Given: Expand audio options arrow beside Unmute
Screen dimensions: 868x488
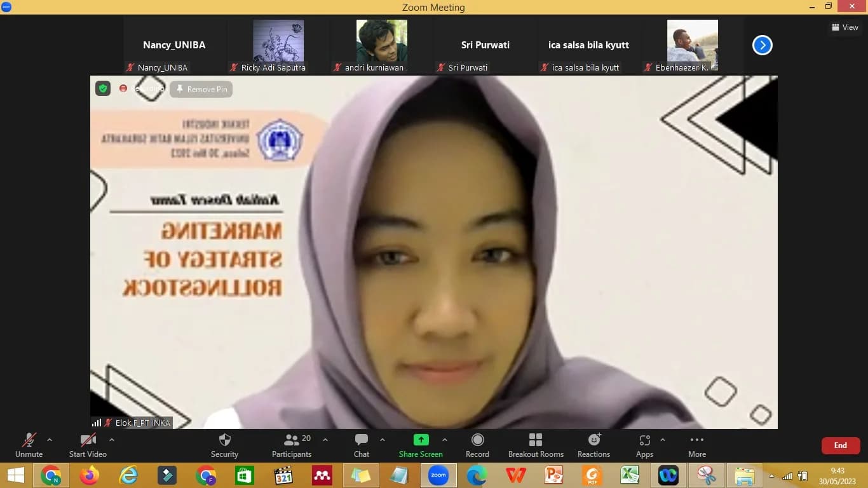Looking at the screenshot, I should 50,440.
